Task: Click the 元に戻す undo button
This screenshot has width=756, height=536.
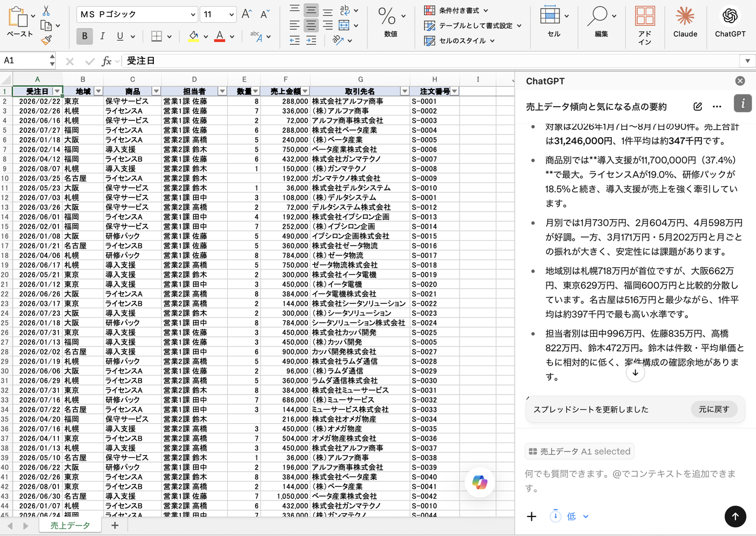Action: [714, 409]
